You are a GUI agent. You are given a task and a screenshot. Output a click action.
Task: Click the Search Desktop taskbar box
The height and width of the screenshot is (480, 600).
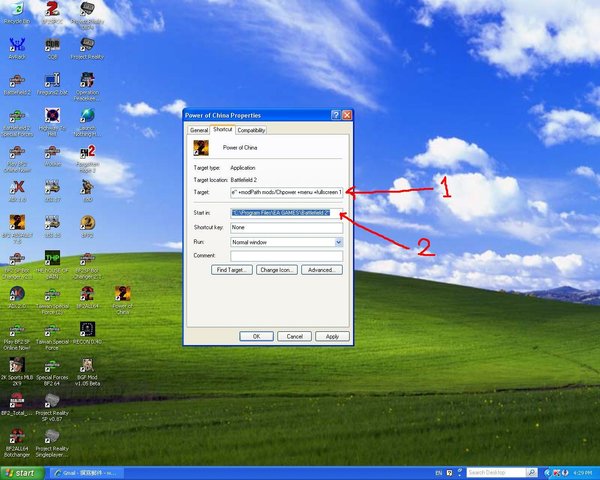tap(497, 473)
